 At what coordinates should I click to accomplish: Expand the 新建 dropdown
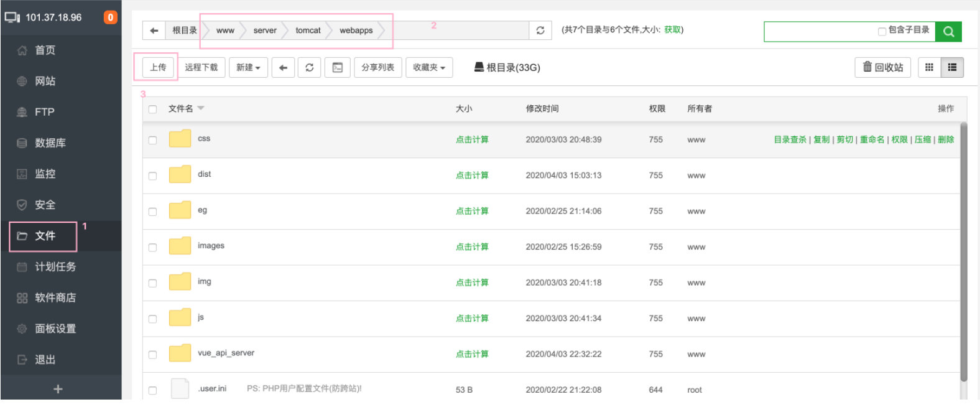[248, 67]
